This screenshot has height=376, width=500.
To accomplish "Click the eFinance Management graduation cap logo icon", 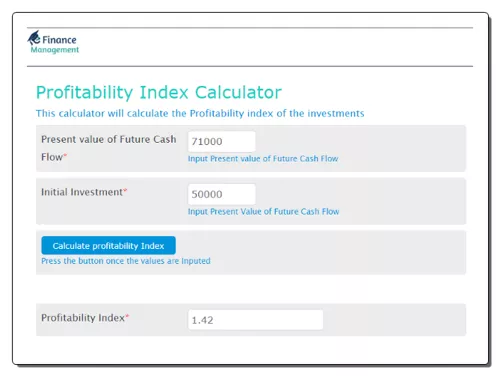I will pos(34,38).
